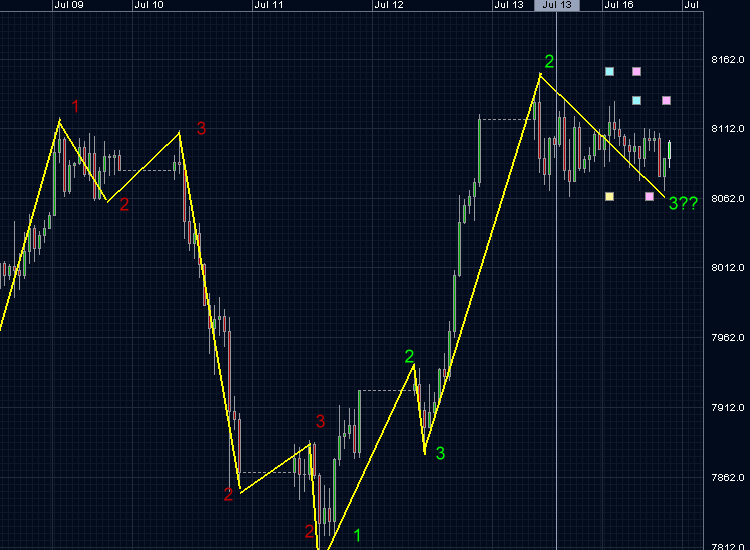Select the 8062.0 price axis label

click(x=728, y=198)
